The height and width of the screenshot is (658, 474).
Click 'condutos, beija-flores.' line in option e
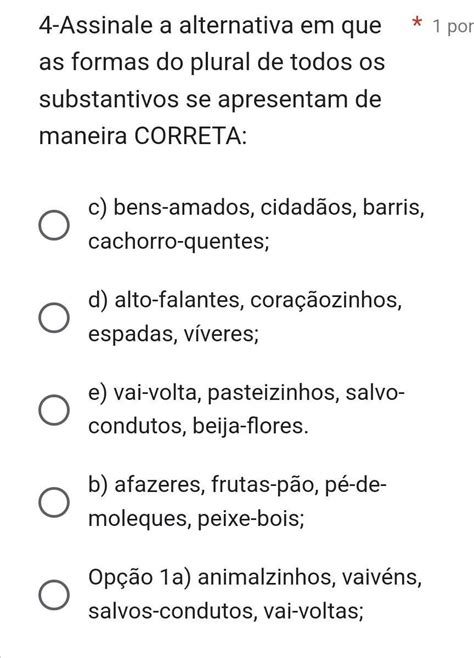(x=198, y=426)
